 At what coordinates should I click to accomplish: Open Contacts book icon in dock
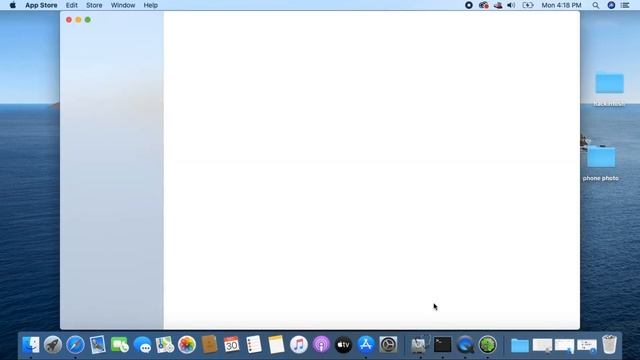coord(209,345)
